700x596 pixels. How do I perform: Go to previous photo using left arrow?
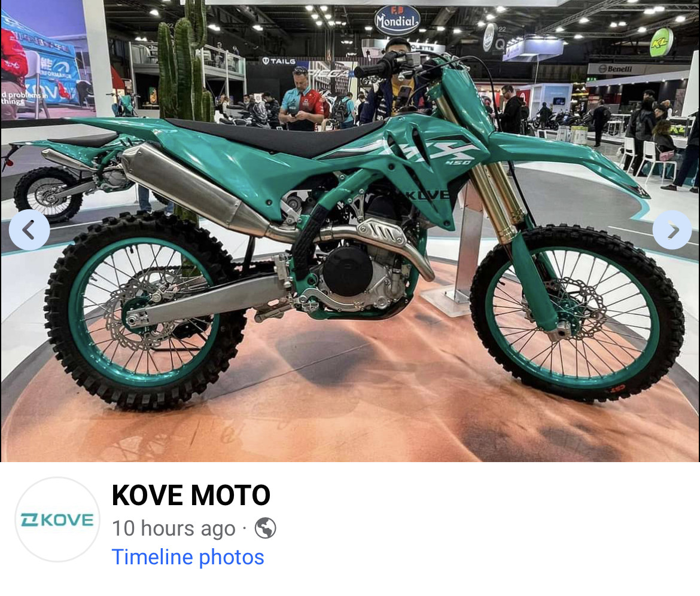point(29,230)
